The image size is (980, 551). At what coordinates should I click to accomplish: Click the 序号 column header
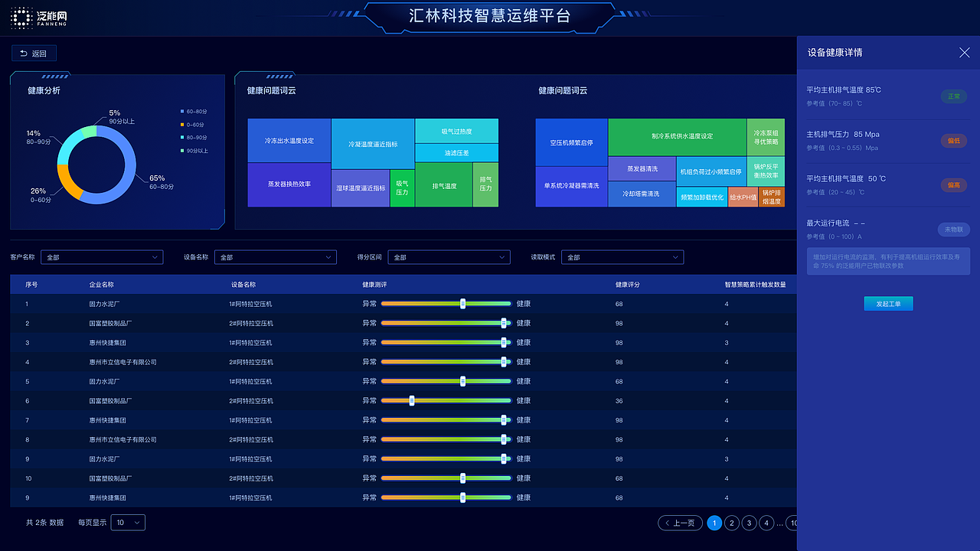pos(31,285)
